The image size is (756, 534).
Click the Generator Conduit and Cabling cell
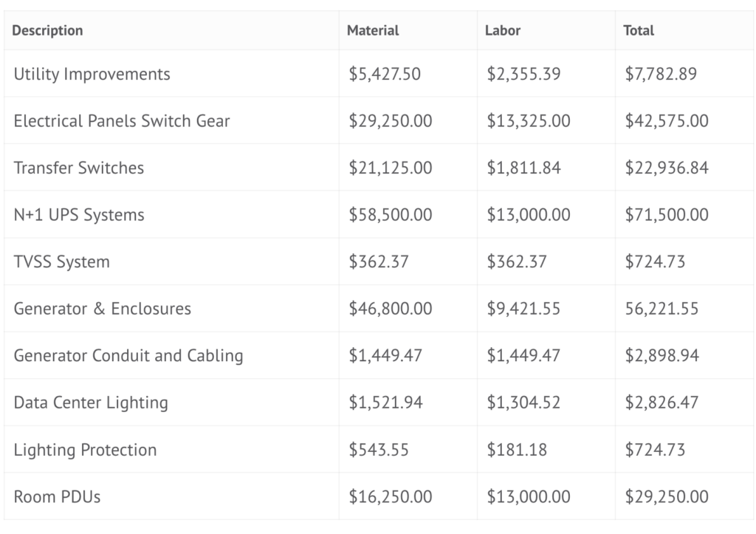(128, 356)
